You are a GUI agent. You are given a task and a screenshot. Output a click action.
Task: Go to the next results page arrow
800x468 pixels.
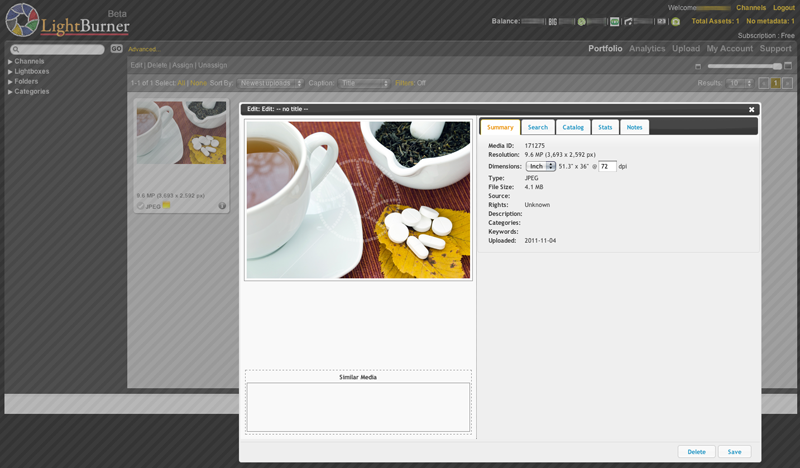point(787,83)
